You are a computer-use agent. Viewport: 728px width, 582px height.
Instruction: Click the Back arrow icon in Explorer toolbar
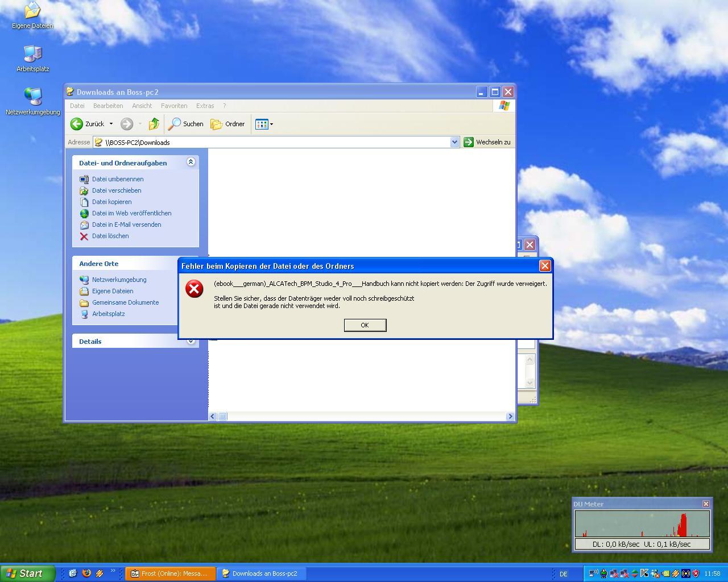[x=77, y=124]
